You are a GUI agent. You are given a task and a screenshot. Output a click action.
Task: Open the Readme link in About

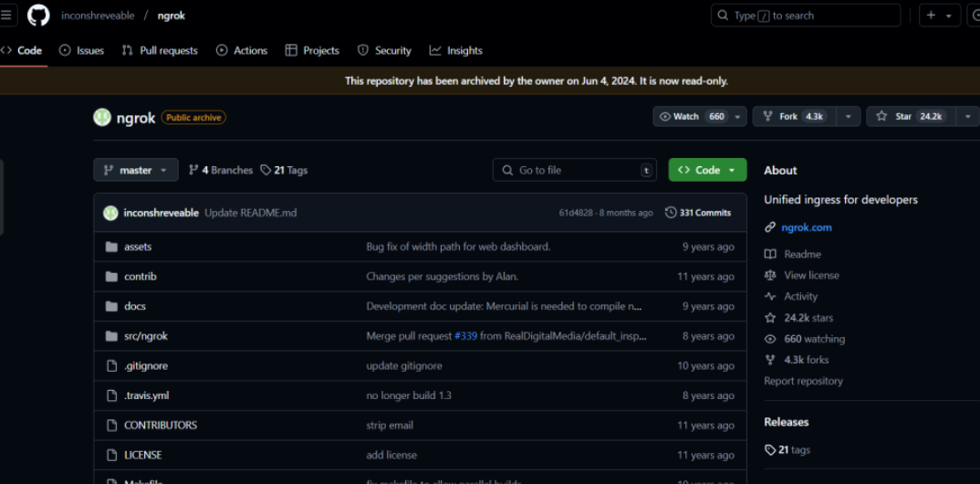coord(802,255)
